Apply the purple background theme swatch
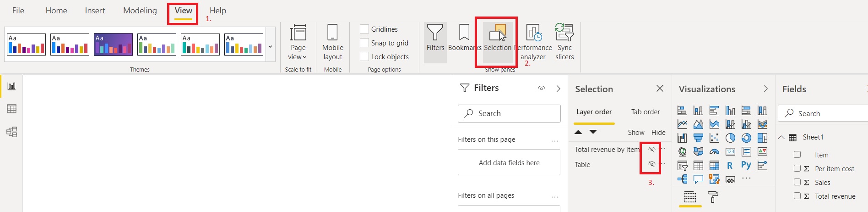This screenshot has height=212, width=868. pyautogui.click(x=113, y=45)
